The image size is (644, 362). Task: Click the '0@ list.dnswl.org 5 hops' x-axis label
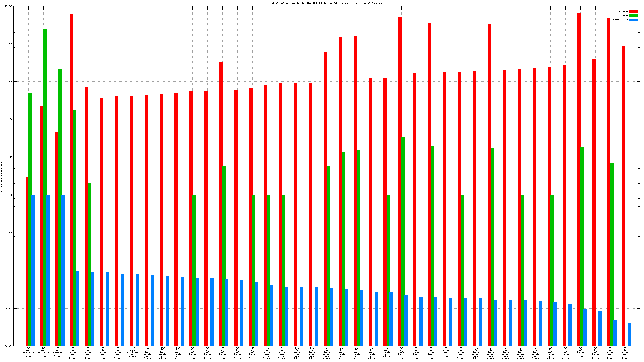(x=386, y=352)
